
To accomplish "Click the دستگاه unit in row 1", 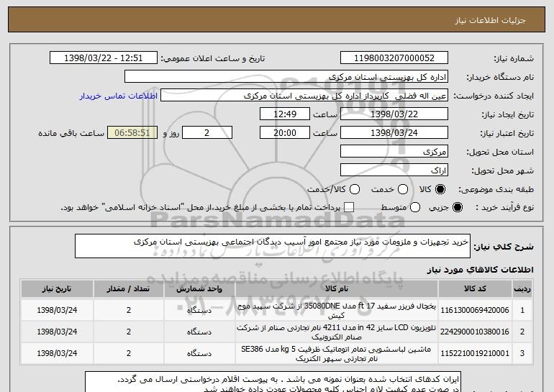I will coord(199,311).
